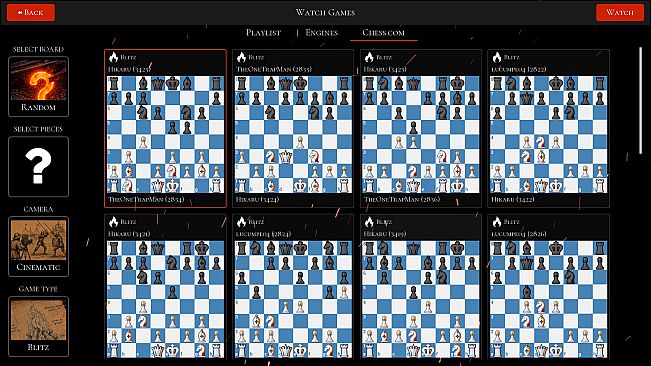Select chessboard of lucumpio4 (2822) game
The width and height of the screenshot is (651, 366).
pyautogui.click(x=549, y=134)
